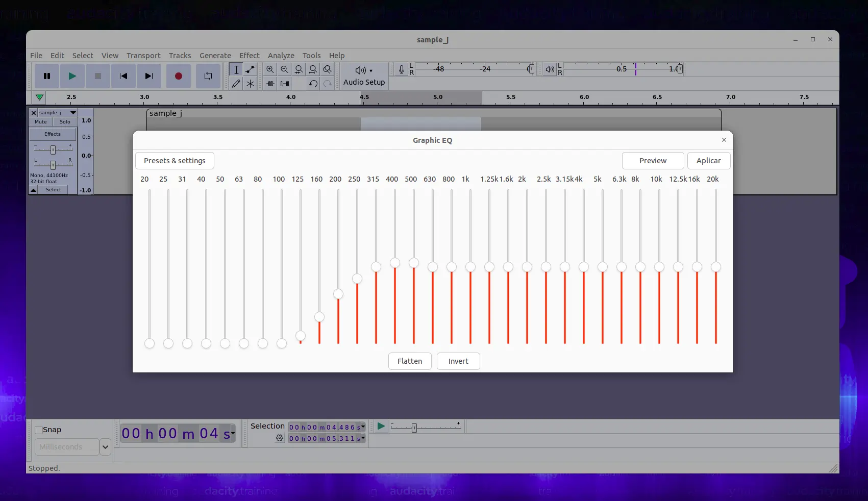This screenshot has width=868, height=501.
Task: Mute the sample_j track
Action: [41, 122]
